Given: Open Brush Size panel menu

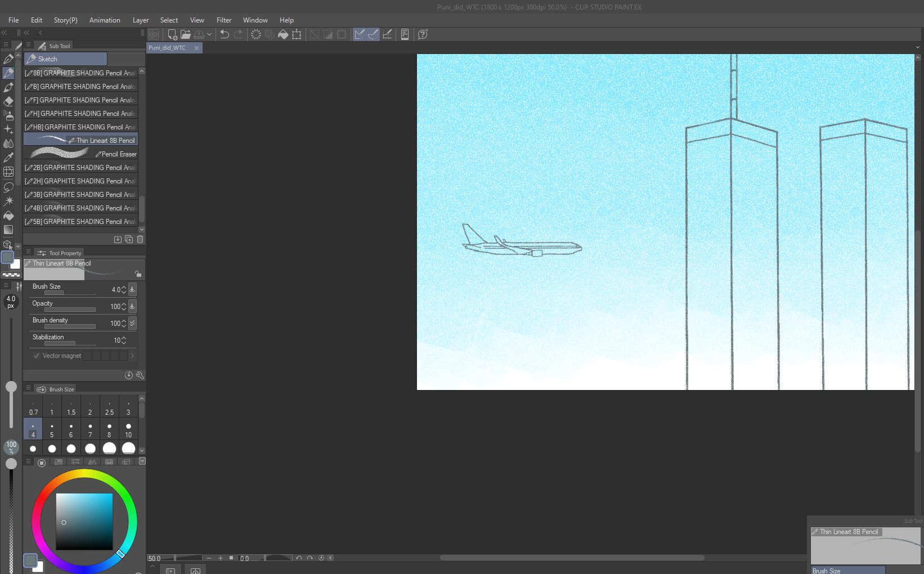Looking at the screenshot, I should [28, 388].
